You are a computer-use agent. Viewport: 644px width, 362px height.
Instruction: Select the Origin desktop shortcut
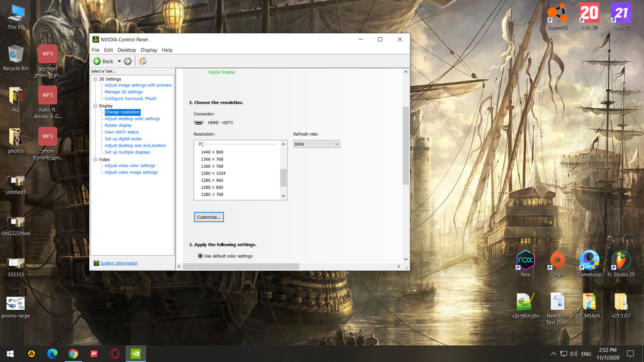[557, 264]
